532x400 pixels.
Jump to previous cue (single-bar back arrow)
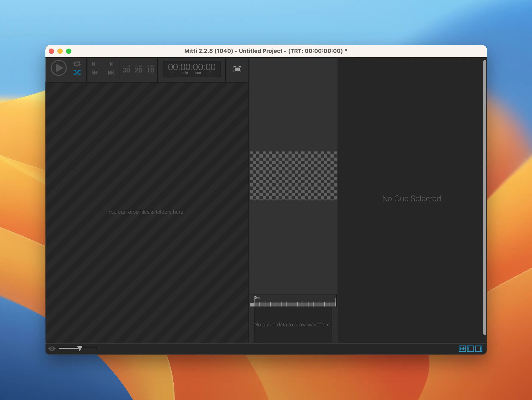coord(94,64)
